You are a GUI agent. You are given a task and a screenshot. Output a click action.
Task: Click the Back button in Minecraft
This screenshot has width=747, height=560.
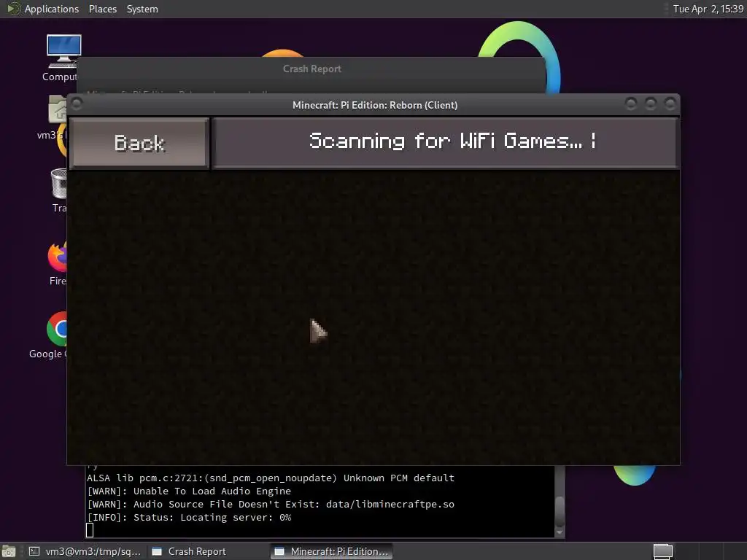pyautogui.click(x=139, y=143)
